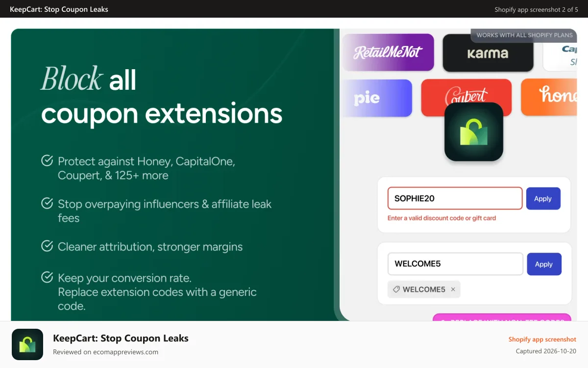Click 'Captured 2026-10-20' text
588x368 pixels.
pos(546,351)
